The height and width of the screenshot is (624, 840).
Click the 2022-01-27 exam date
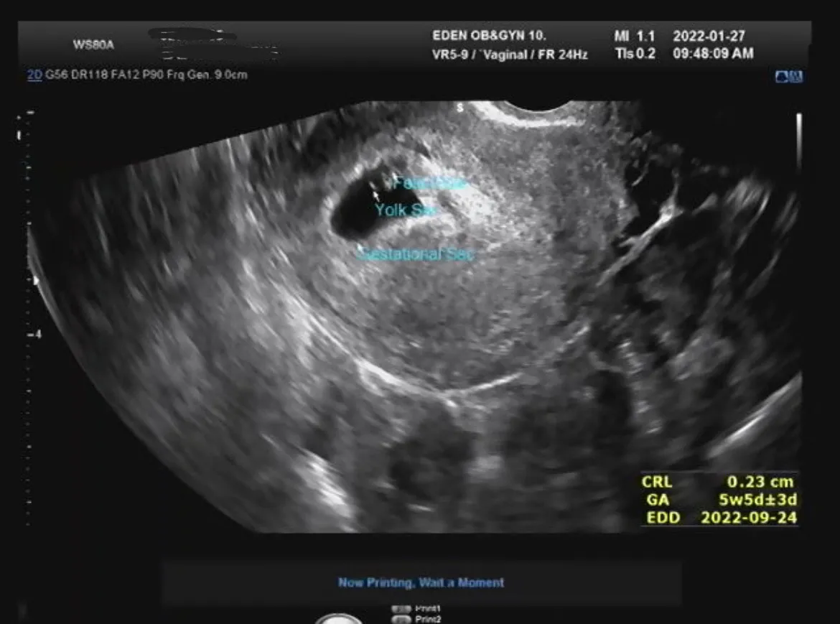(709, 36)
